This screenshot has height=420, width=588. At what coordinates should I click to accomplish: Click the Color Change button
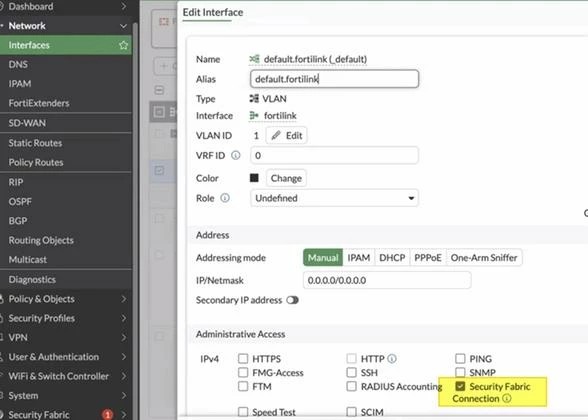tap(286, 178)
